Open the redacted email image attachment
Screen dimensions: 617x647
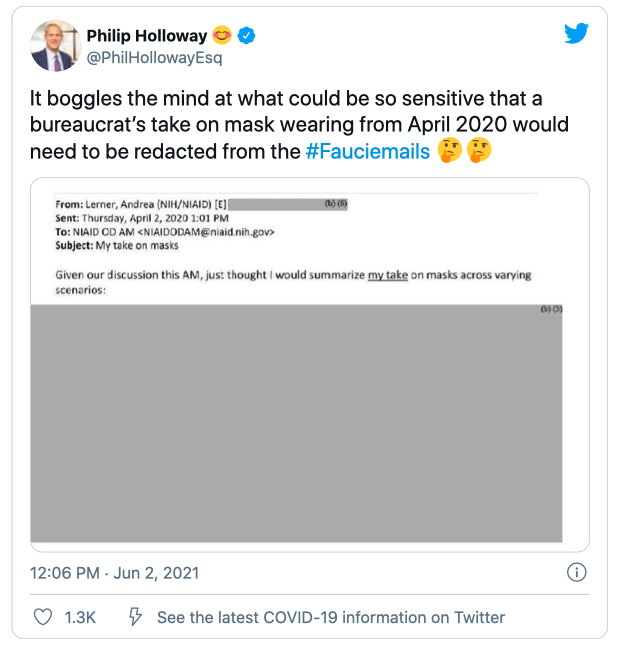tap(310, 365)
